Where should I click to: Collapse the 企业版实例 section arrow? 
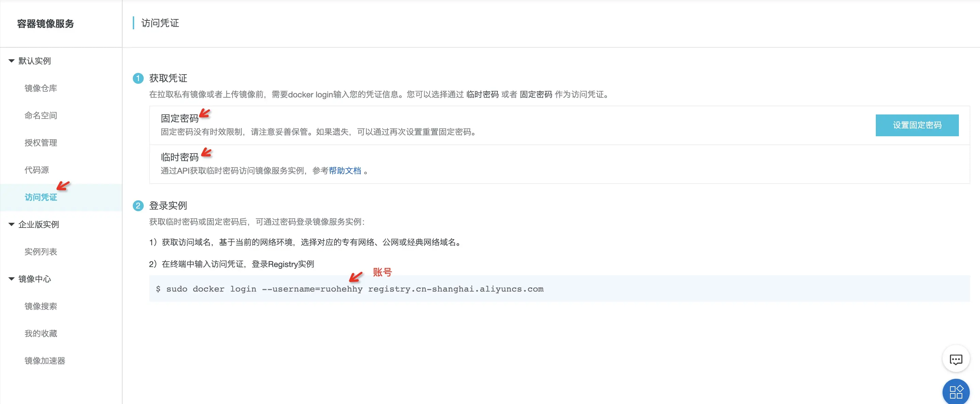click(x=12, y=224)
